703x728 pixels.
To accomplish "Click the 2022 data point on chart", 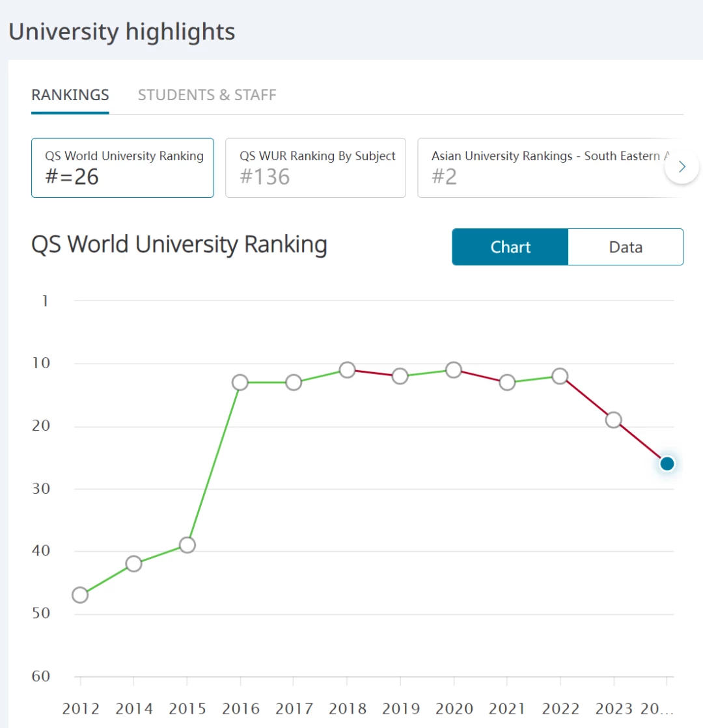I will click(560, 376).
